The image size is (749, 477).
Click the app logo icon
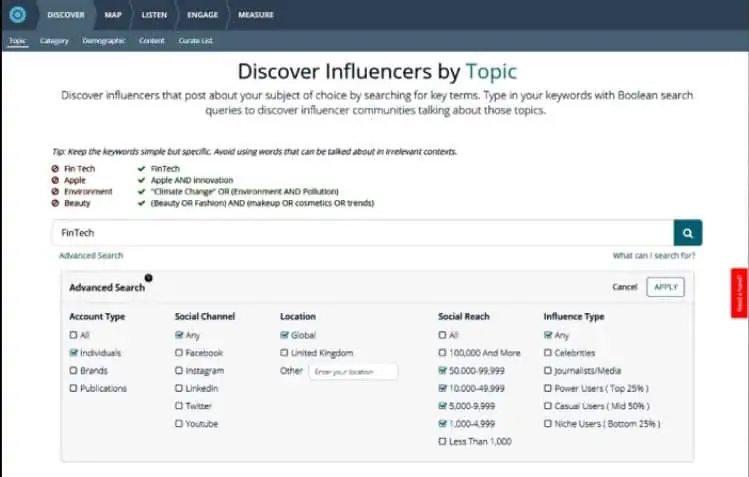(17, 15)
